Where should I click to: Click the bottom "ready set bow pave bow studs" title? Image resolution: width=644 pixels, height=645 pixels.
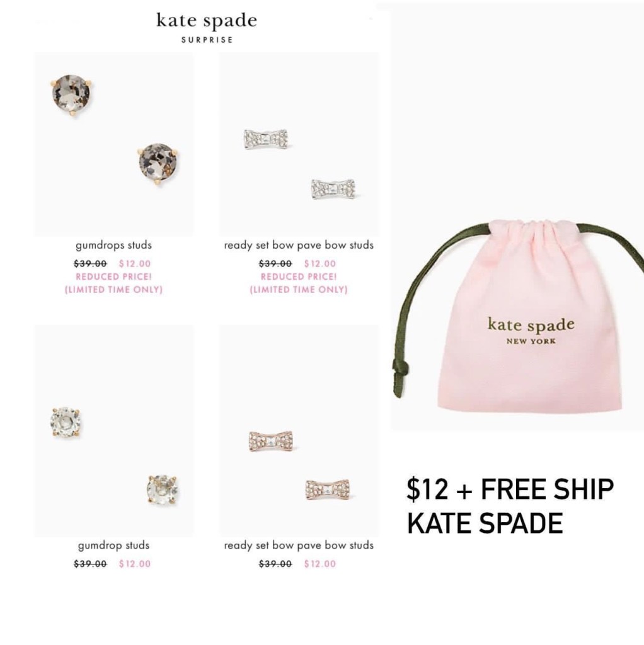tap(299, 545)
